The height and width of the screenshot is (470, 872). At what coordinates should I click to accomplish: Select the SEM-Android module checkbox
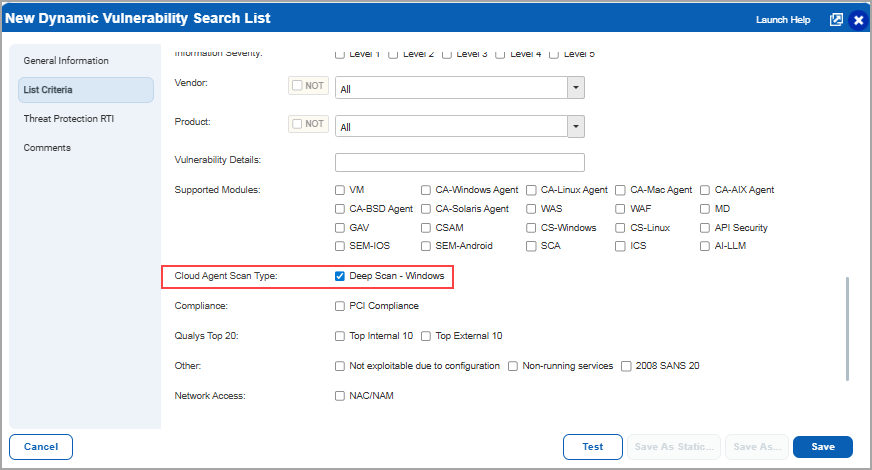[426, 246]
